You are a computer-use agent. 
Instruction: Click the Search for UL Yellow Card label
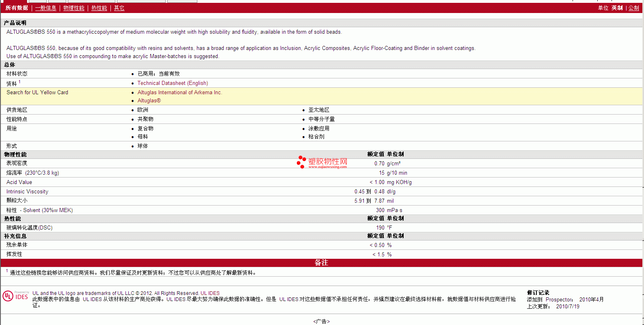pyautogui.click(x=37, y=92)
